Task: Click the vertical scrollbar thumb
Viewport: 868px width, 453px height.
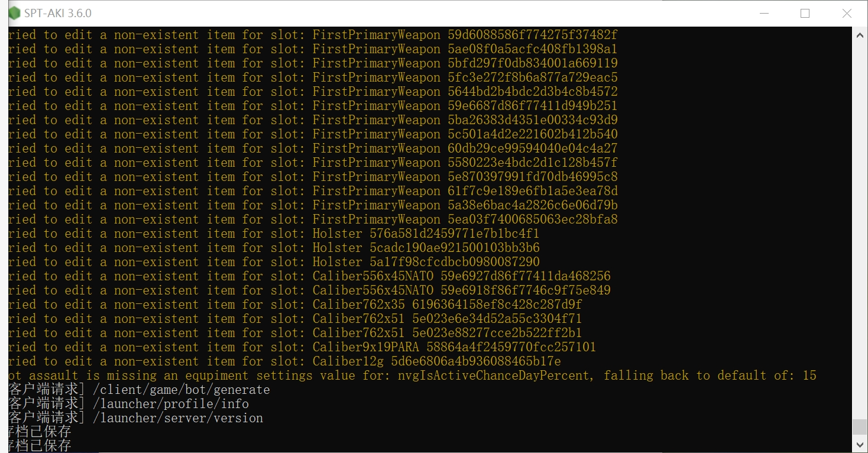Action: [860, 426]
